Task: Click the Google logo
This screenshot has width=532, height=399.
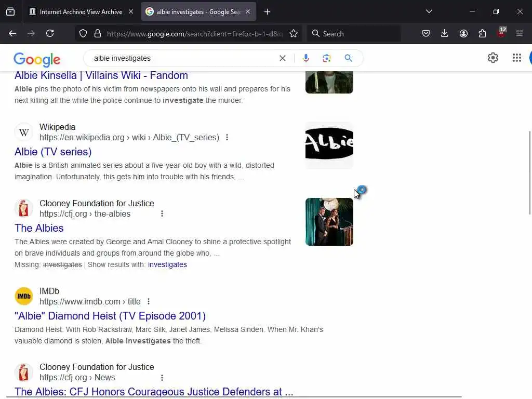Action: click(37, 59)
